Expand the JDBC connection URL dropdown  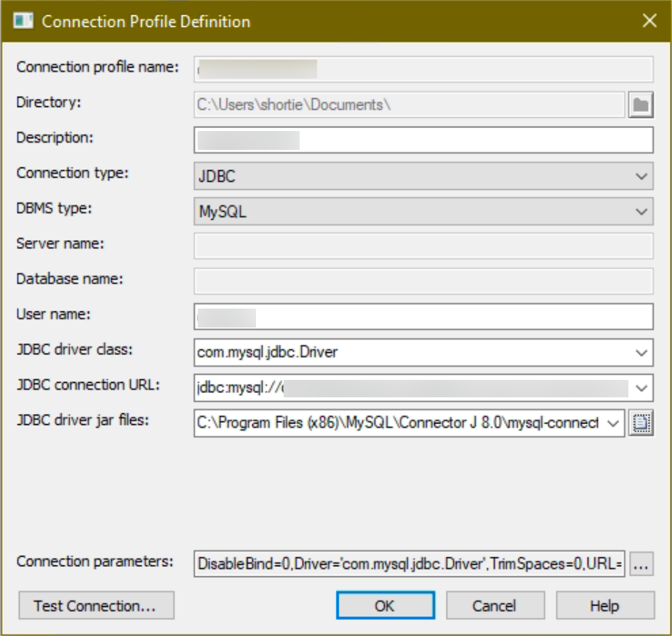pyautogui.click(x=641, y=388)
